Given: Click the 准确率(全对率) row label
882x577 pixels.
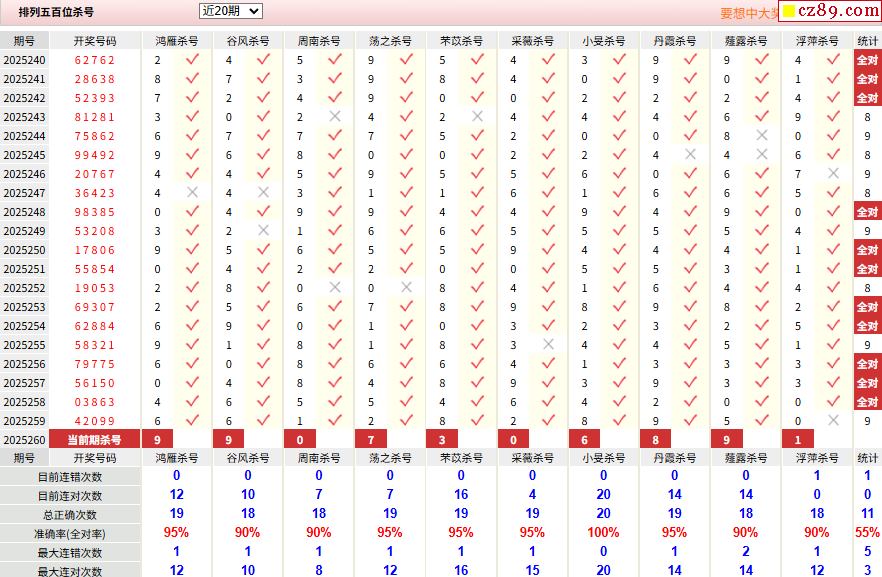Looking at the screenshot, I should [70, 534].
